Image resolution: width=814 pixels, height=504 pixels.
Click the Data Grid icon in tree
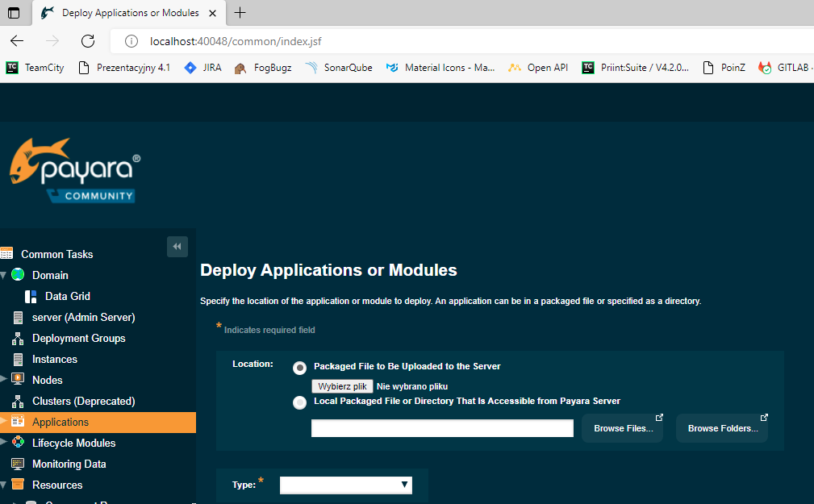31,297
